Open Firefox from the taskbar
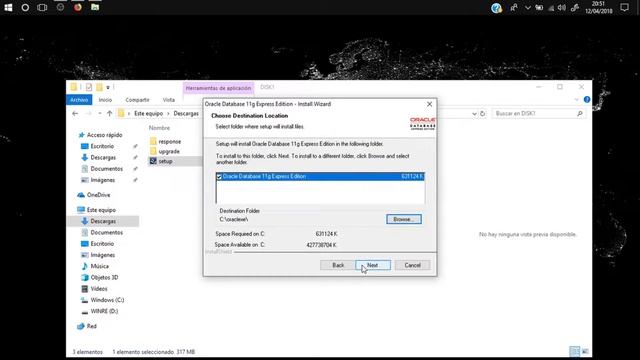 (78, 7)
